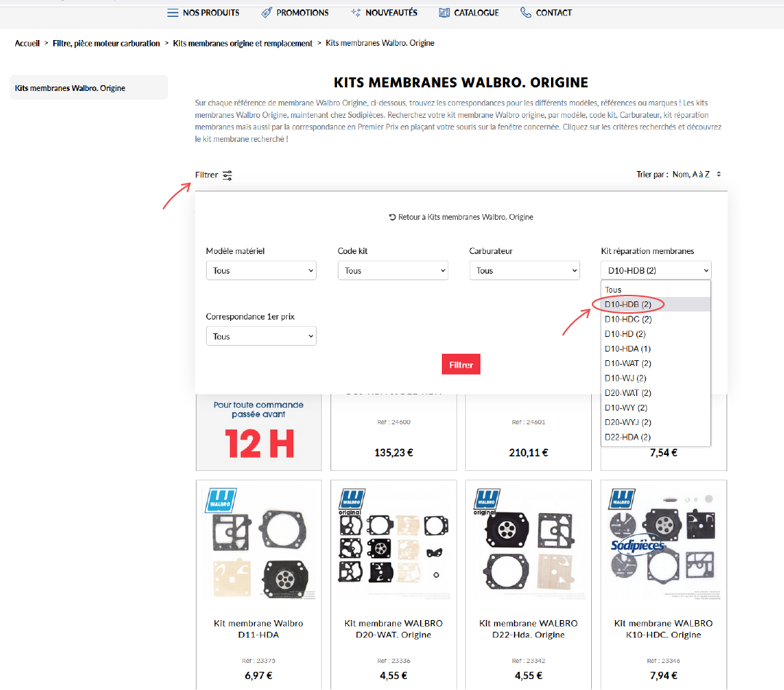This screenshot has height=690, width=784.
Task: Open the CONTACT menu item
Action: (x=553, y=12)
